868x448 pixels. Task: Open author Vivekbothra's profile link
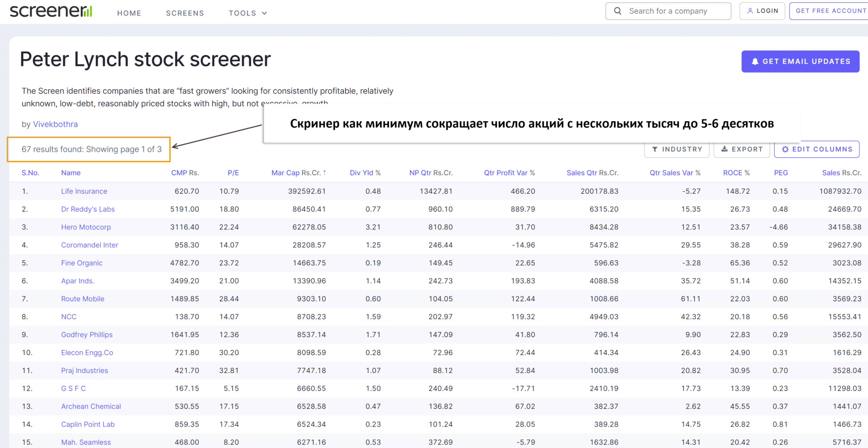click(x=55, y=124)
